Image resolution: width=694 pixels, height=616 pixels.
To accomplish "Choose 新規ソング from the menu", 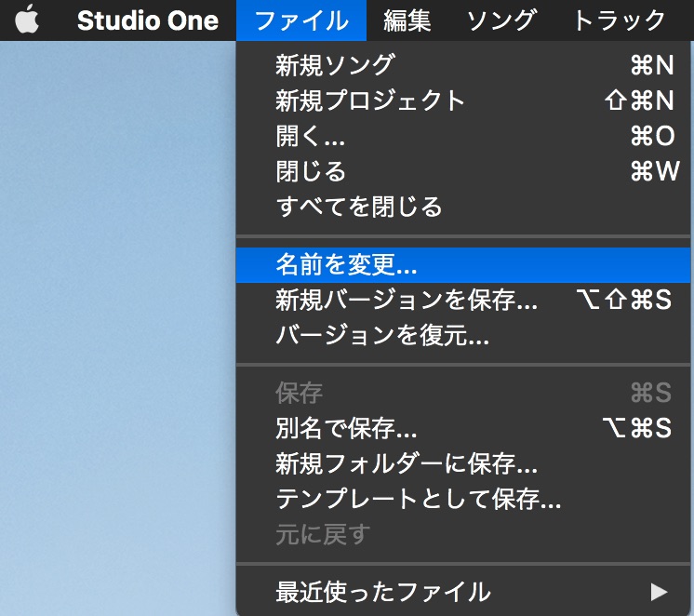I will click(335, 65).
